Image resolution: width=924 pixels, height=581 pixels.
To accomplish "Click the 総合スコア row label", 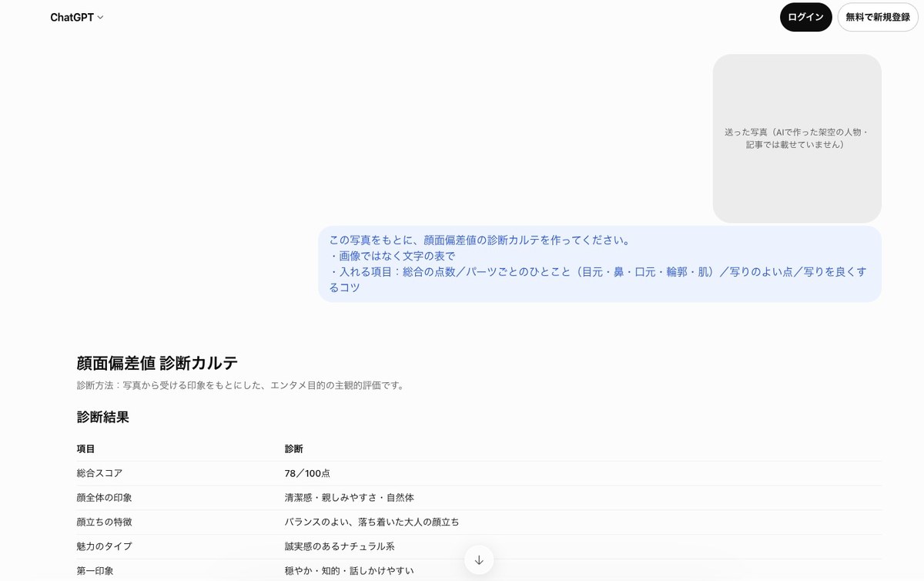I will 99,473.
